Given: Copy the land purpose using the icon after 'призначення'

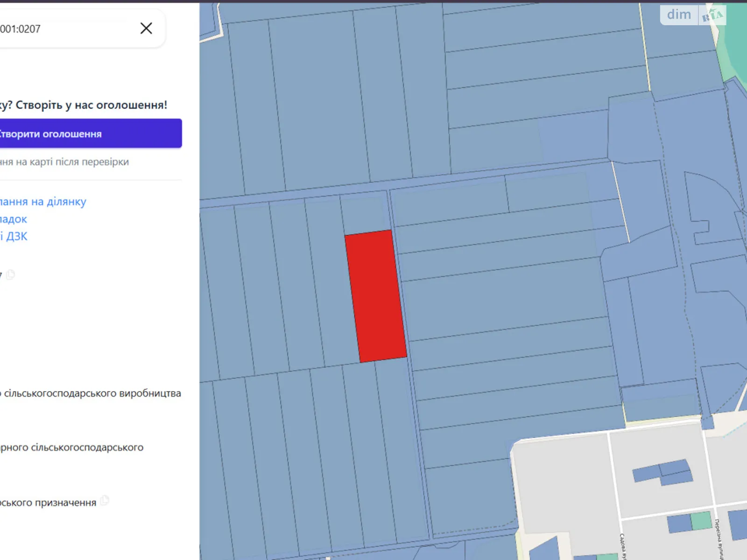Looking at the screenshot, I should click(x=105, y=501).
